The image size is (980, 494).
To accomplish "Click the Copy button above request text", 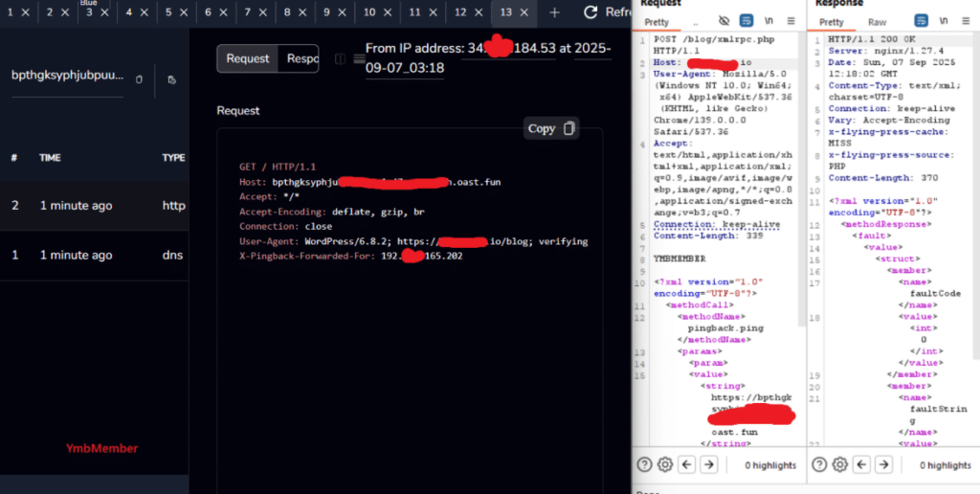I will click(551, 128).
